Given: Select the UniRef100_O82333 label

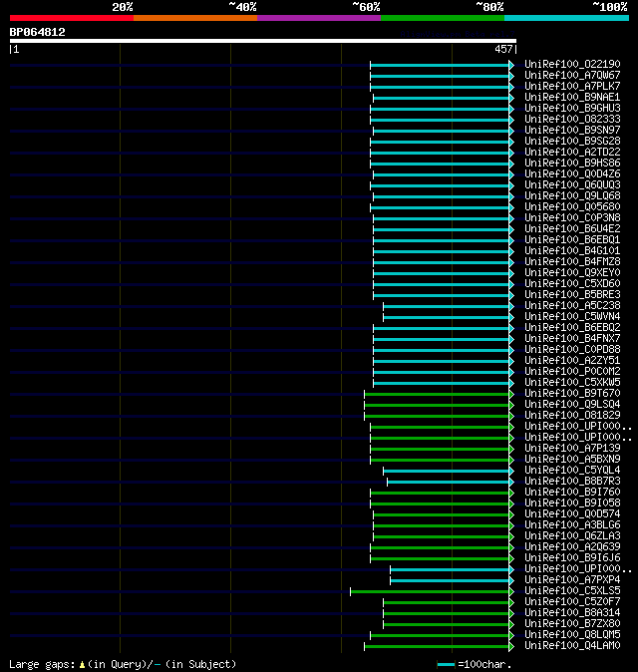Looking at the screenshot, I should tap(572, 119).
